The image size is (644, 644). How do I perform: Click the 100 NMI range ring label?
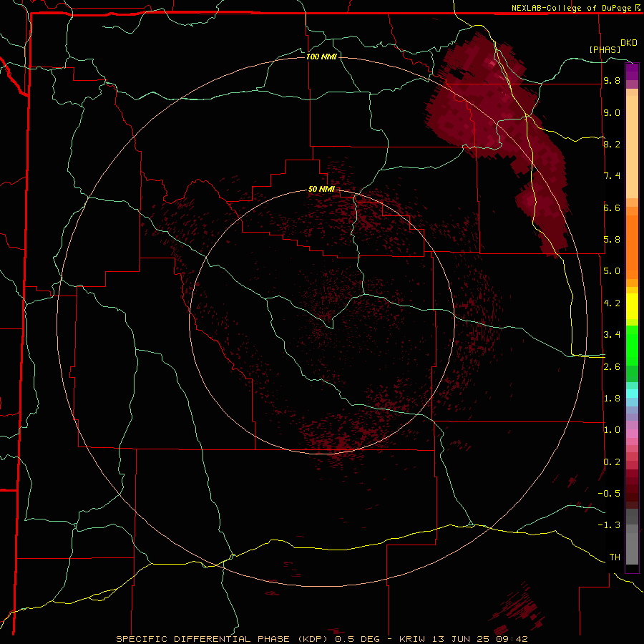click(321, 57)
